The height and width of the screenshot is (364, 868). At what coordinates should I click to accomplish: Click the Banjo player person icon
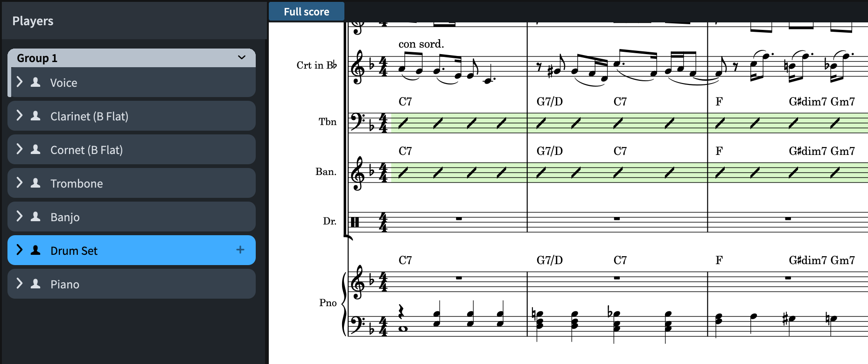point(35,217)
